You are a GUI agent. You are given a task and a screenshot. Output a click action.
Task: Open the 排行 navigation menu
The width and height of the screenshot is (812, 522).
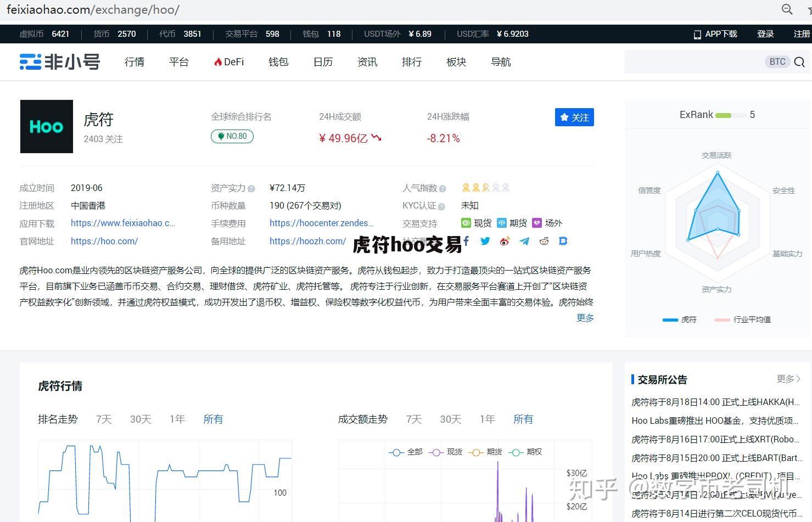411,61
